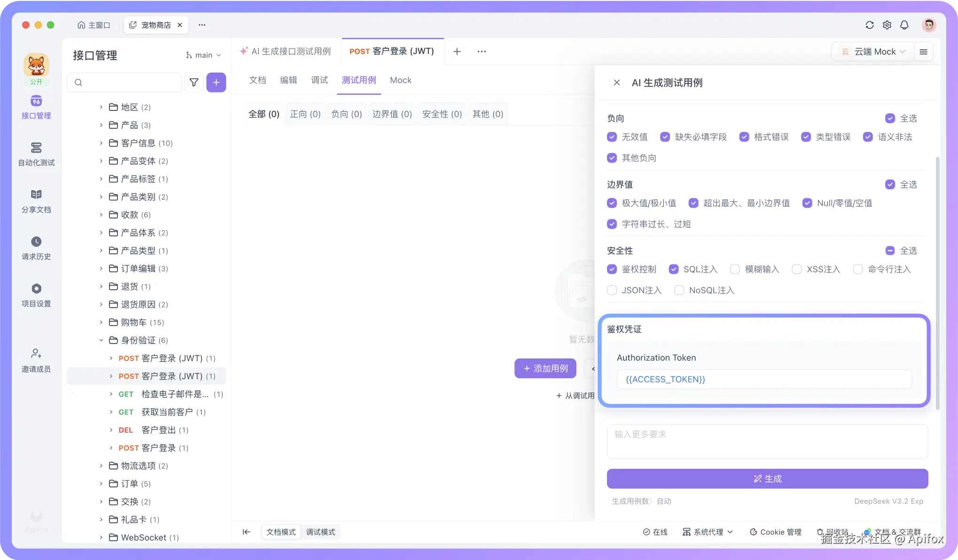Image resolution: width=958 pixels, height=560 pixels.
Task: Switch to the 调试 tab
Action: (319, 80)
